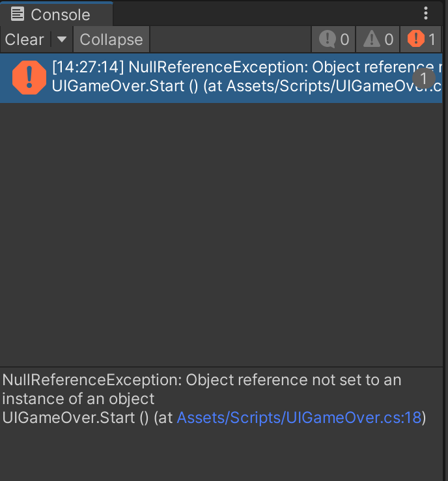Open the Assets/Scripts/UIGameOver.cs:18 link
Image resolution: width=448 pixels, height=481 pixels.
pyautogui.click(x=299, y=418)
